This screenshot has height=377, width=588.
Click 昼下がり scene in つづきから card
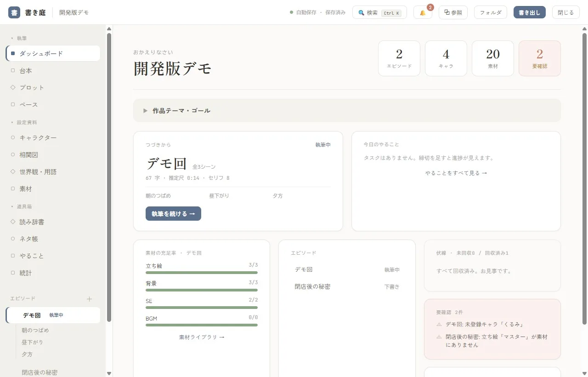click(219, 196)
